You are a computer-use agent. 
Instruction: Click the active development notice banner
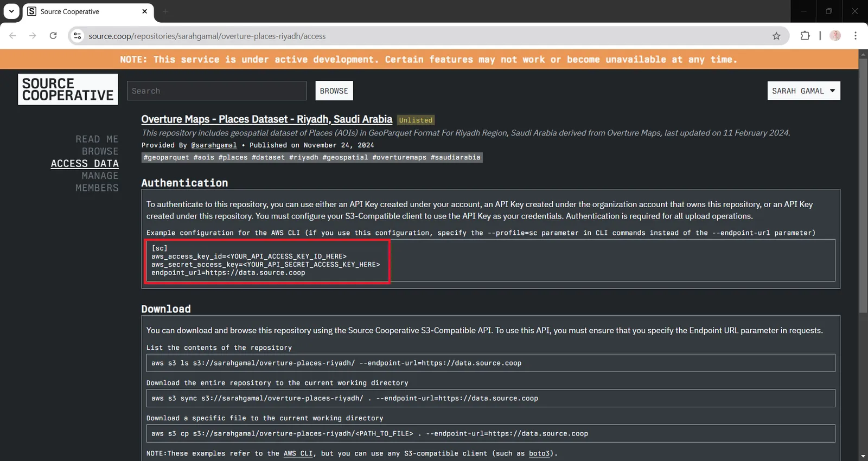click(429, 59)
